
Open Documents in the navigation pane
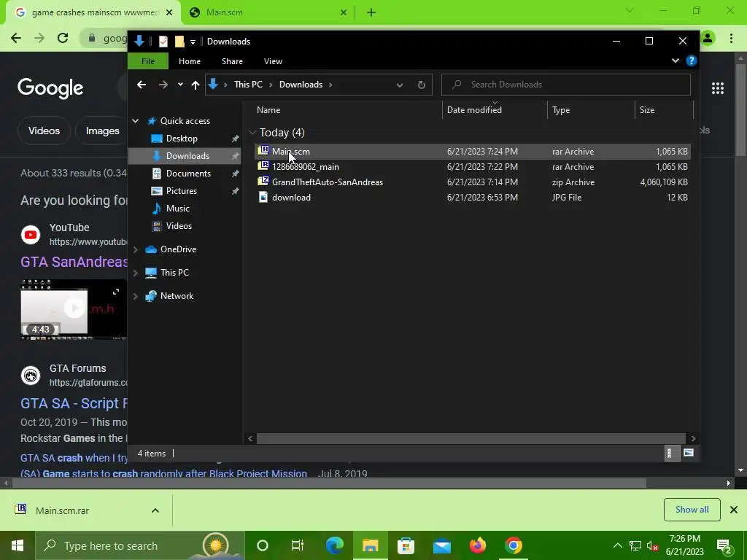click(x=188, y=174)
